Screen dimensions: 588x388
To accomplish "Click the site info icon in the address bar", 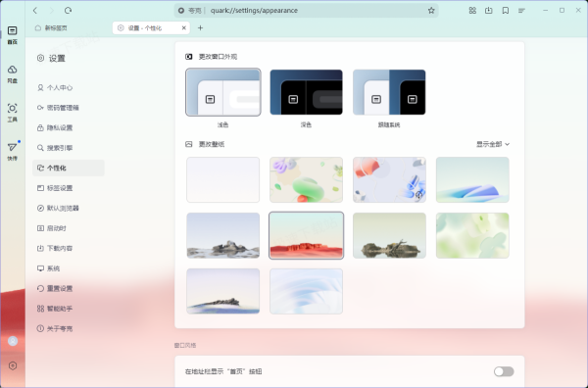I will (x=181, y=11).
